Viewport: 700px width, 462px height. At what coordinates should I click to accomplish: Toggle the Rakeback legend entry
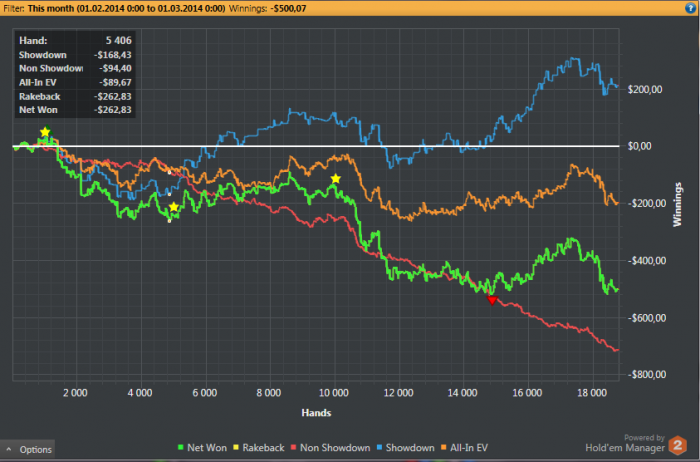(259, 447)
